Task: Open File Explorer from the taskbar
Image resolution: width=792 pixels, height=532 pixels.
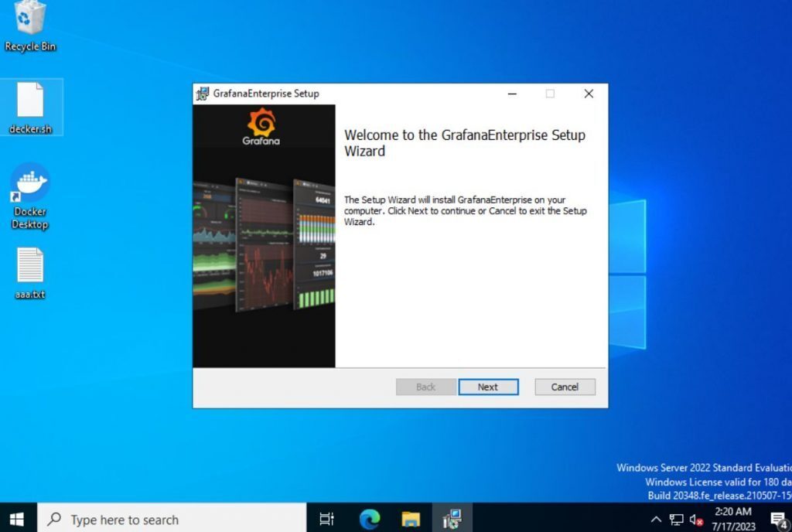Action: (409, 518)
